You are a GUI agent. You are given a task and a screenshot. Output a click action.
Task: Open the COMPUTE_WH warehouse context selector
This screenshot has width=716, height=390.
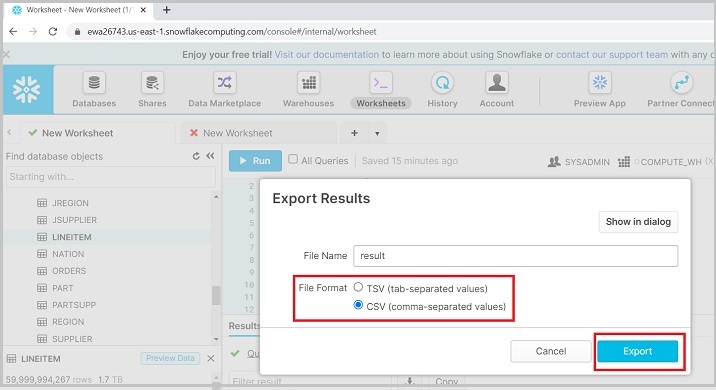[665, 162]
